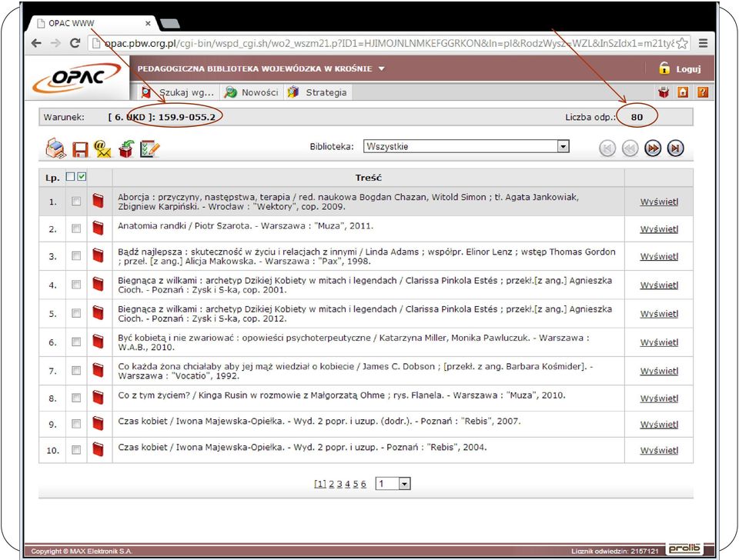This screenshot has width=739, height=560.
Task: Click red book icon for Być kobietą row
Action: (98, 342)
